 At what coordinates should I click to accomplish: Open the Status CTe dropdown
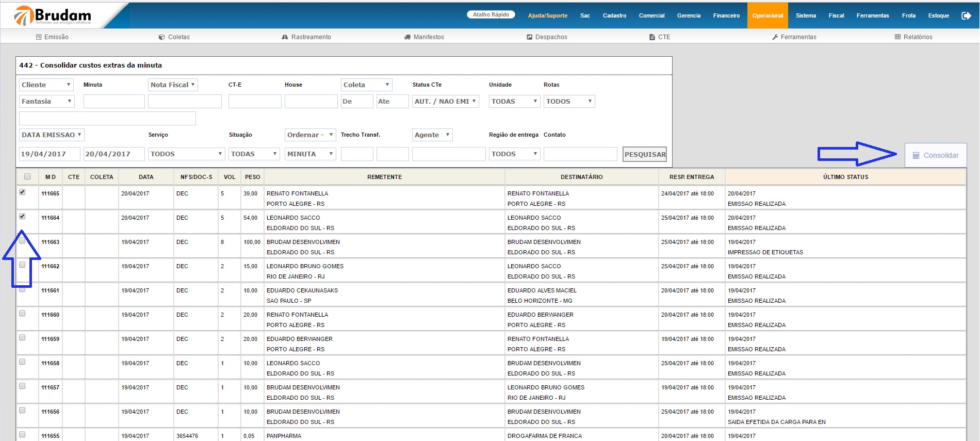click(x=445, y=102)
